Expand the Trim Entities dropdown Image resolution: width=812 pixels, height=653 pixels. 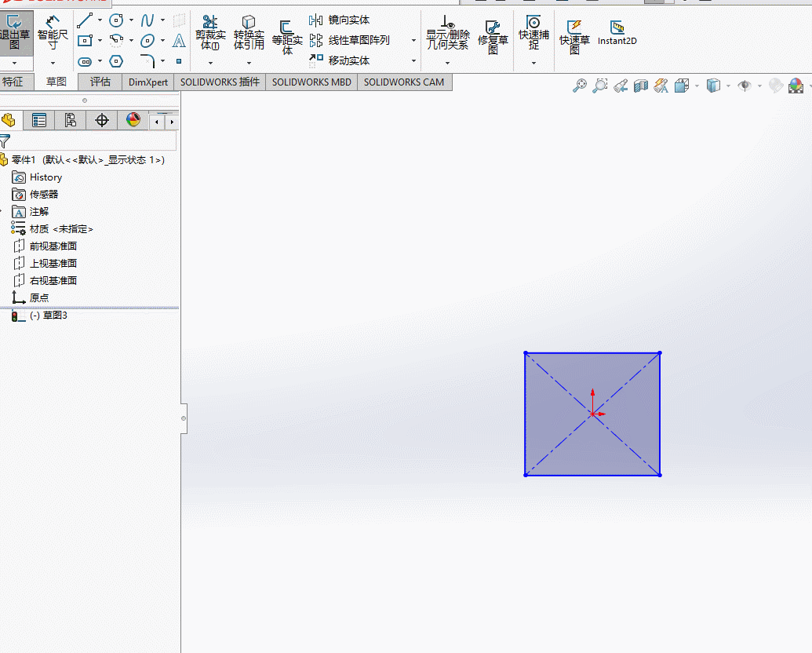(x=210, y=64)
